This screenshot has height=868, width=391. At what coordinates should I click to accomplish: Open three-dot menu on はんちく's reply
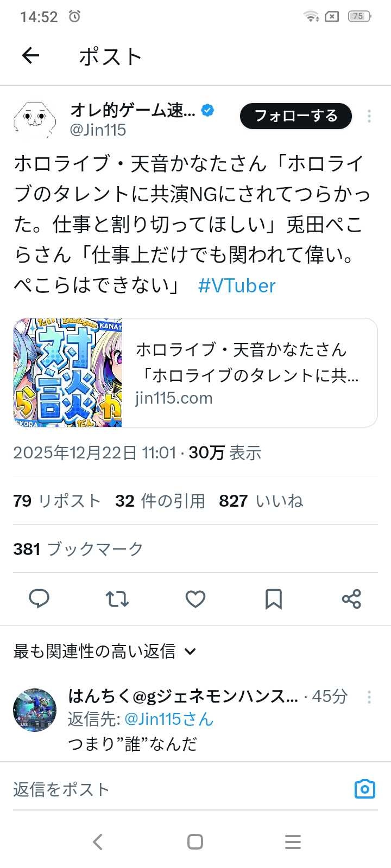tap(369, 697)
